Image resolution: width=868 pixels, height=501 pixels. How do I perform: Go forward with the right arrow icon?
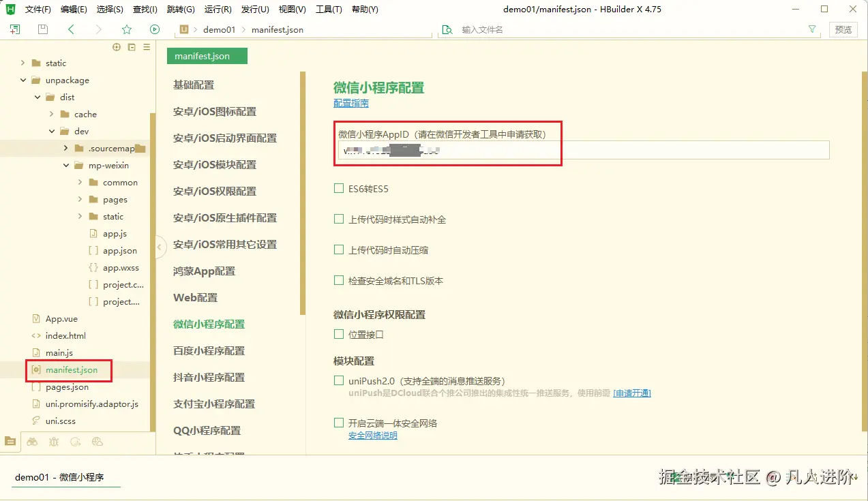click(x=98, y=29)
